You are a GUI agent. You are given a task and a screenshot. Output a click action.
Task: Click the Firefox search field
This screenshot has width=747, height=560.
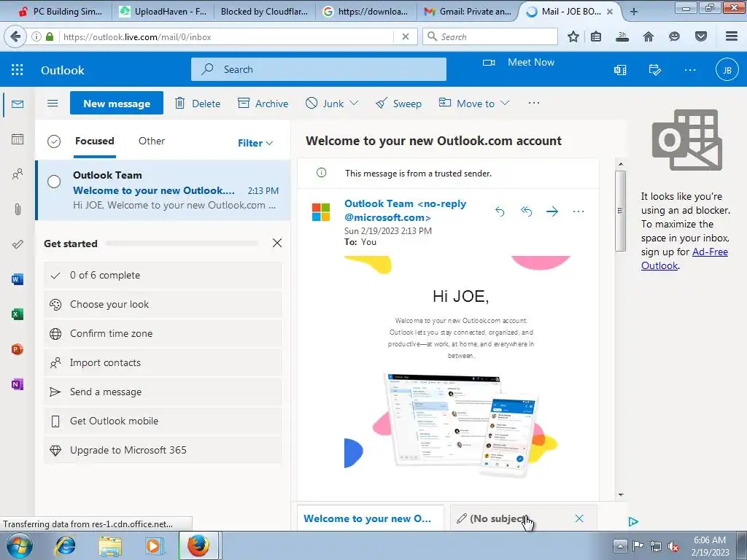click(x=490, y=36)
